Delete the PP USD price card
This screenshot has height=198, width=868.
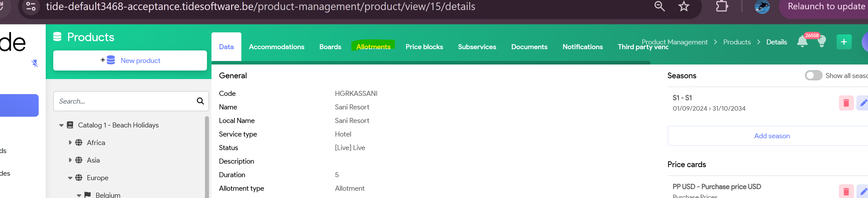(846, 191)
